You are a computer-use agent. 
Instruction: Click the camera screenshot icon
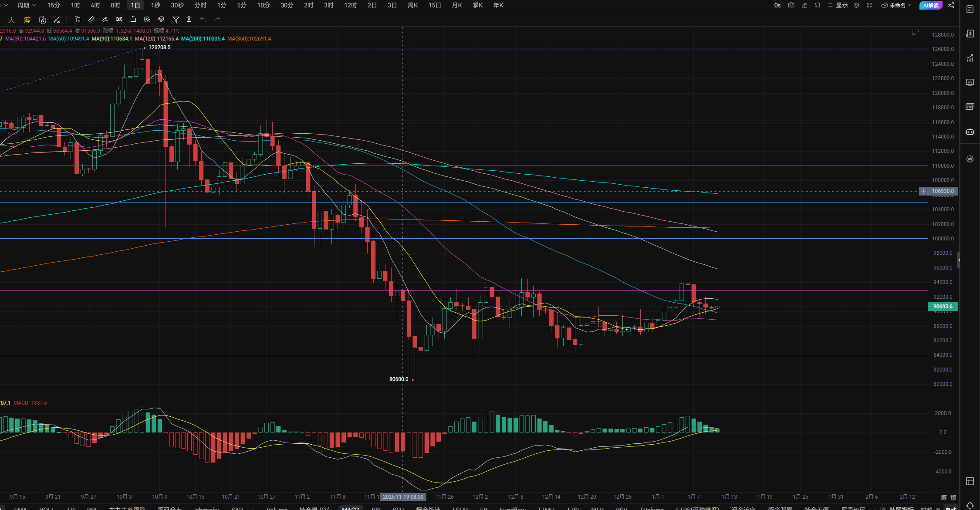click(791, 5)
